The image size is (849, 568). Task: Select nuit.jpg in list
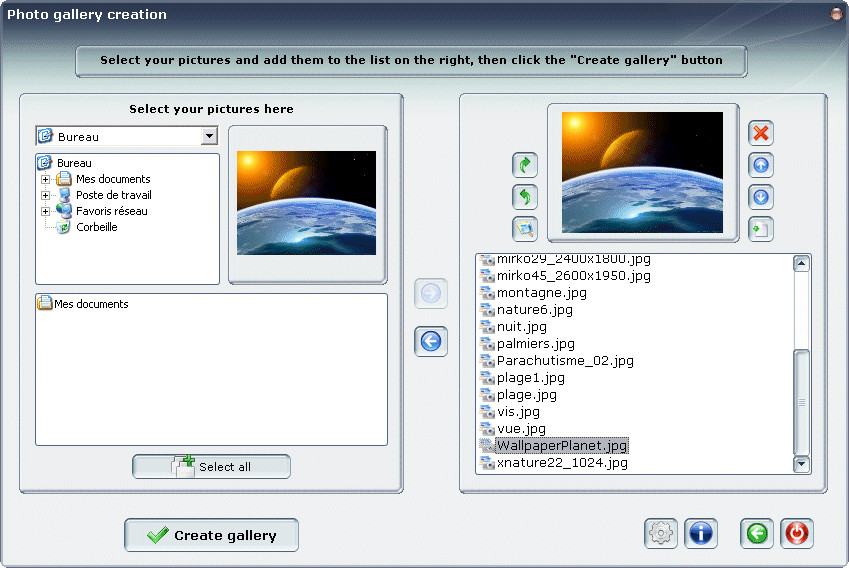click(x=521, y=327)
